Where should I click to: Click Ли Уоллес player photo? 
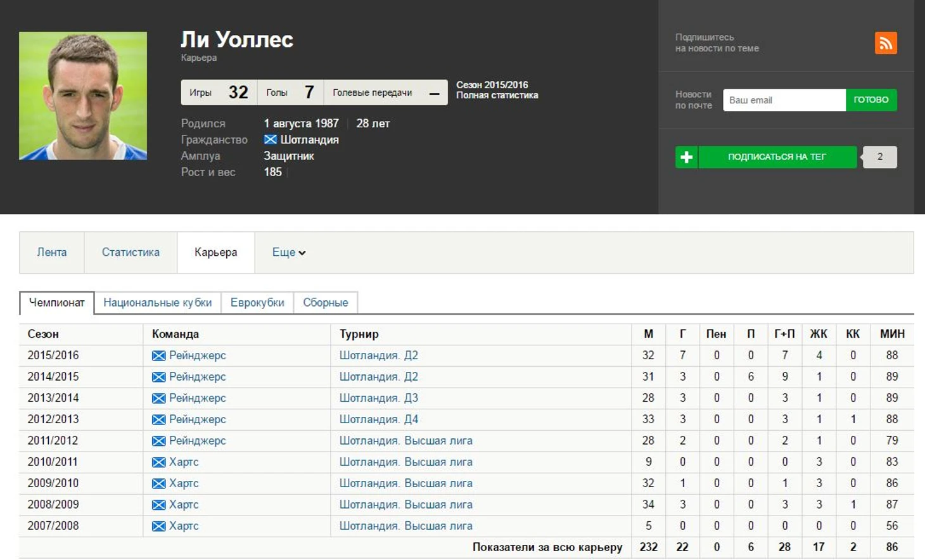[x=83, y=96]
